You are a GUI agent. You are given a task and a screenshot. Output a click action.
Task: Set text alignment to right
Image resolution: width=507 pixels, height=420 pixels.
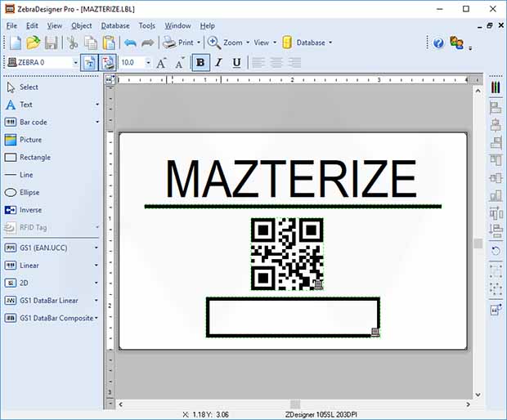[x=294, y=63]
